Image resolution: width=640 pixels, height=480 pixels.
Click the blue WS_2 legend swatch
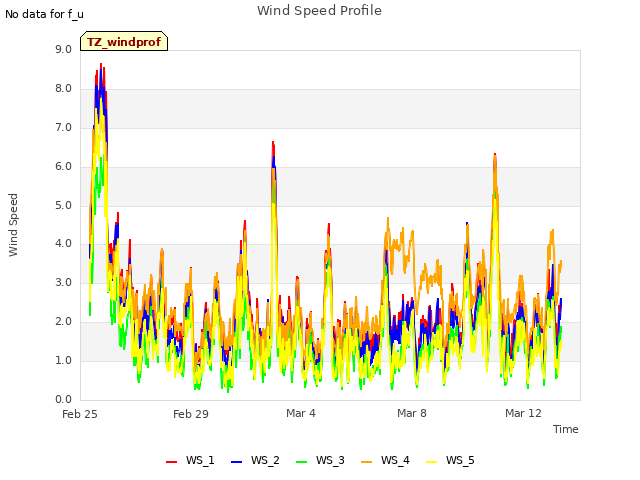pyautogui.click(x=236, y=462)
